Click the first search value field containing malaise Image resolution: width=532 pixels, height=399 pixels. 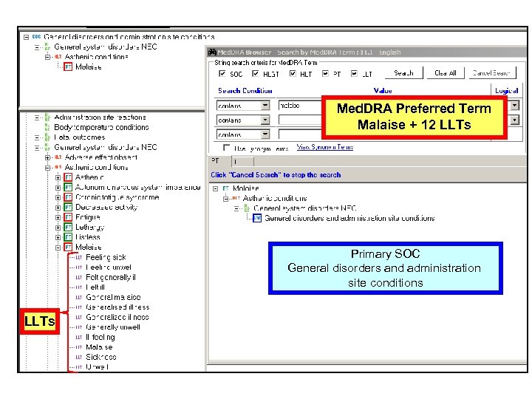(300, 106)
